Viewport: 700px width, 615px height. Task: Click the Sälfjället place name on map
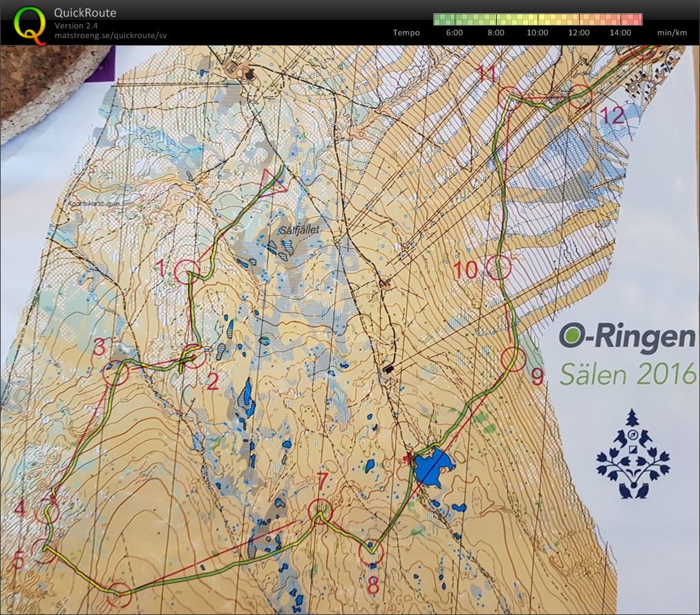tap(299, 230)
